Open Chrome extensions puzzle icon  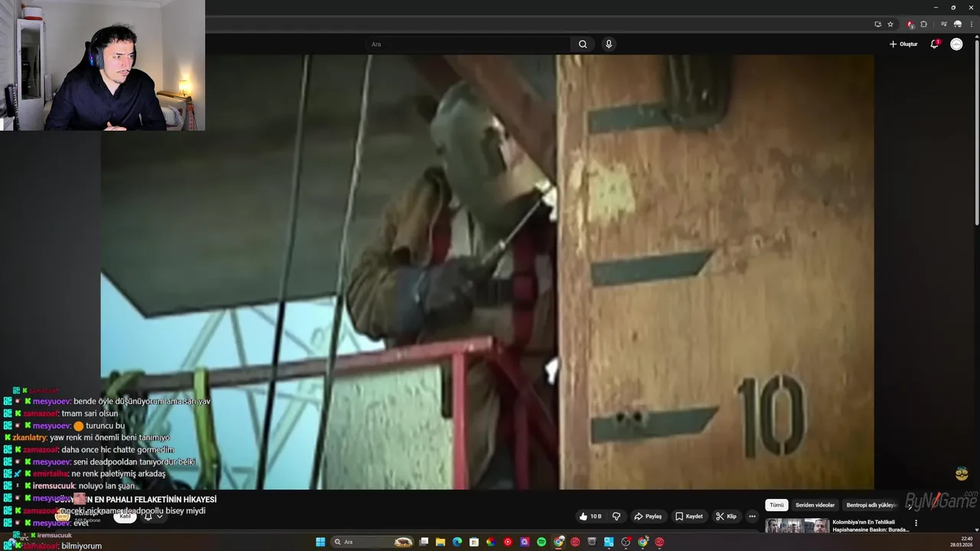click(923, 24)
